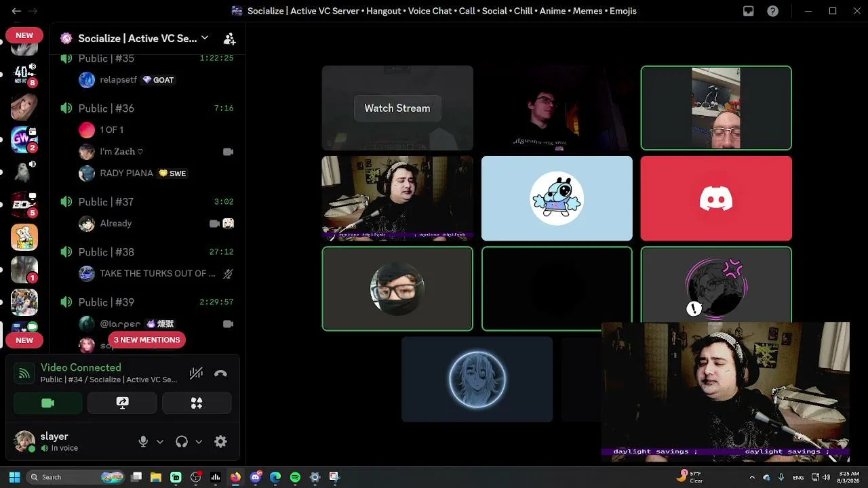Open connection quality info icon

24,373
